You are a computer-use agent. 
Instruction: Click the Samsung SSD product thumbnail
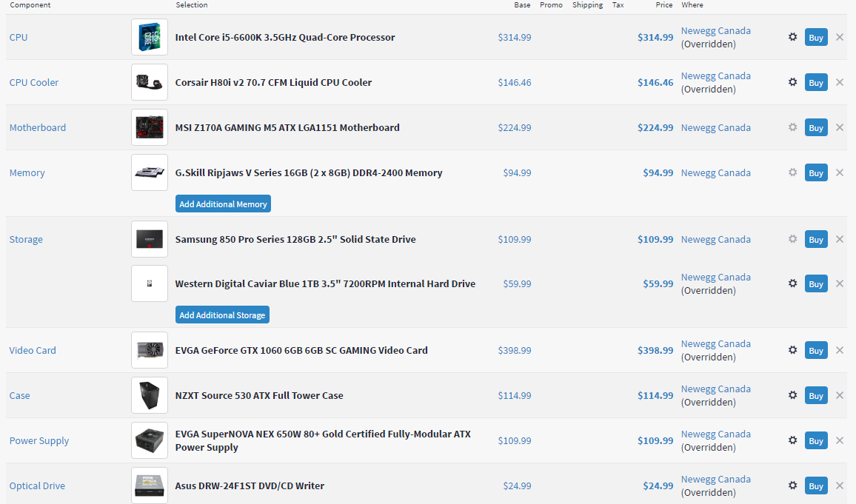coord(150,239)
